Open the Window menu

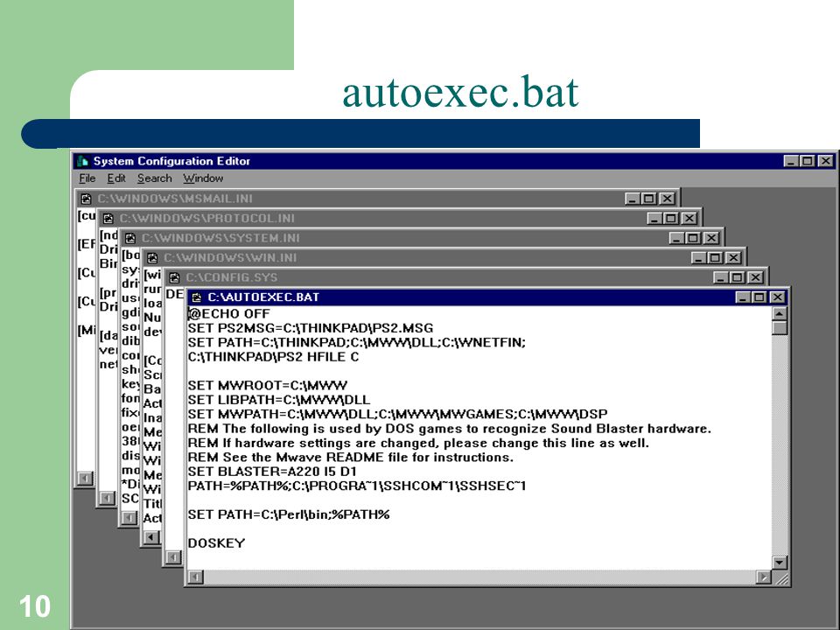pyautogui.click(x=203, y=178)
